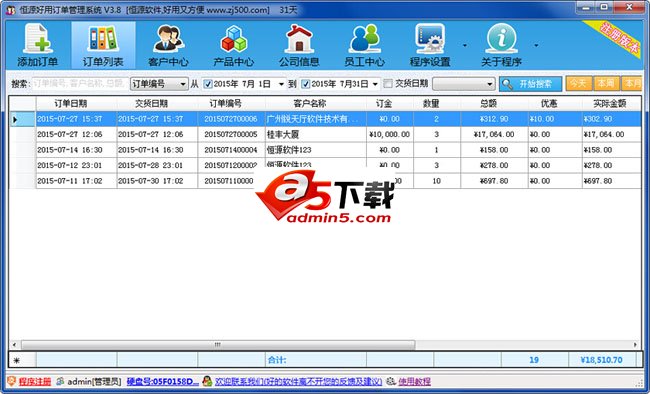Viewport: 650px width, 394px height.
Task: Click customer cell 桂丰大厦
Action: click(x=315, y=134)
